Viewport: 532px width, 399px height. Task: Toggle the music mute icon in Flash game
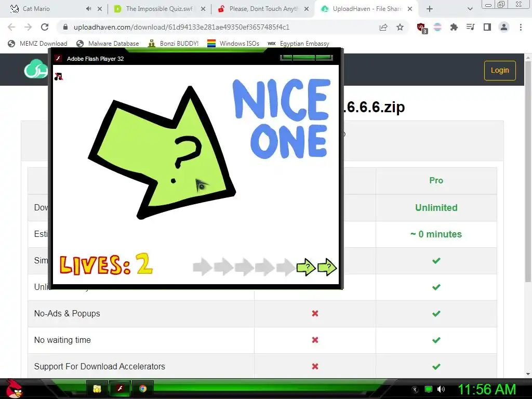[x=58, y=77]
